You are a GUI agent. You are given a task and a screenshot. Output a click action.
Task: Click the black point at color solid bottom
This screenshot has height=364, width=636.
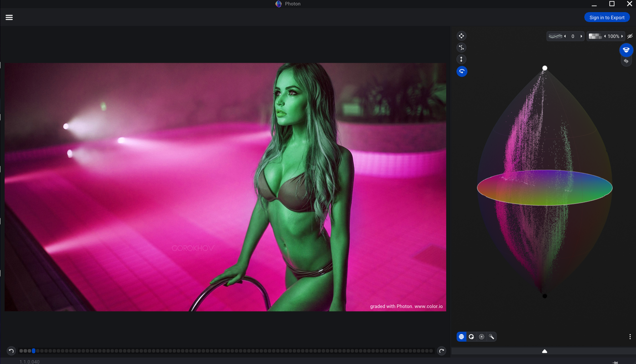545,296
